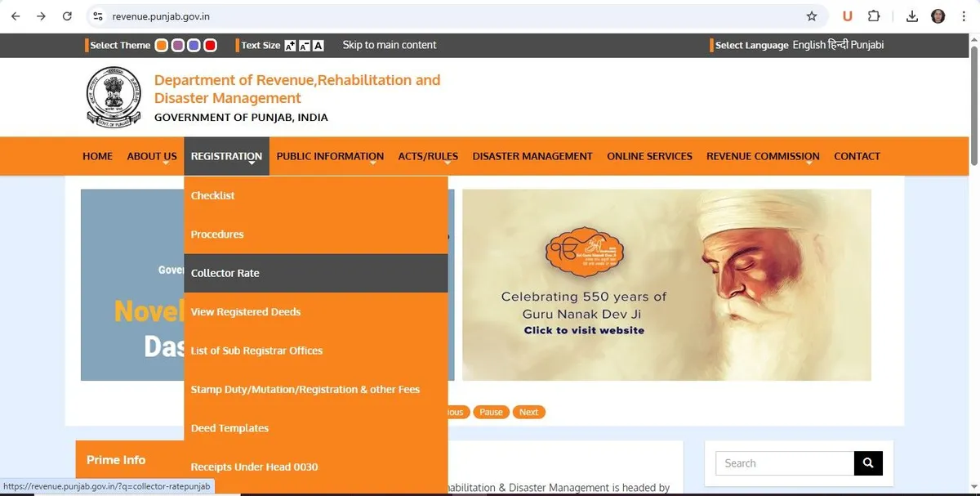Bookmark this page with star icon
This screenshot has width=980, height=496.
pyautogui.click(x=811, y=16)
